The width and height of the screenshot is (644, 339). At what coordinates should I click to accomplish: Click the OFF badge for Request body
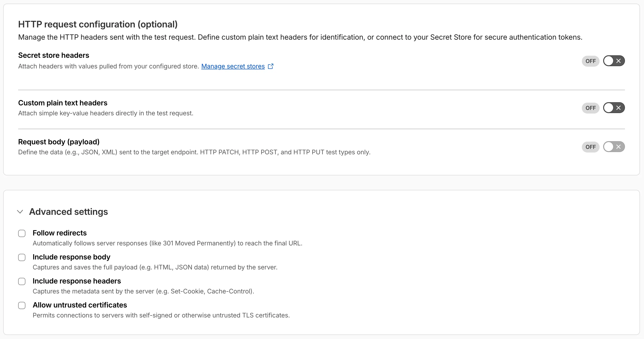590,147
